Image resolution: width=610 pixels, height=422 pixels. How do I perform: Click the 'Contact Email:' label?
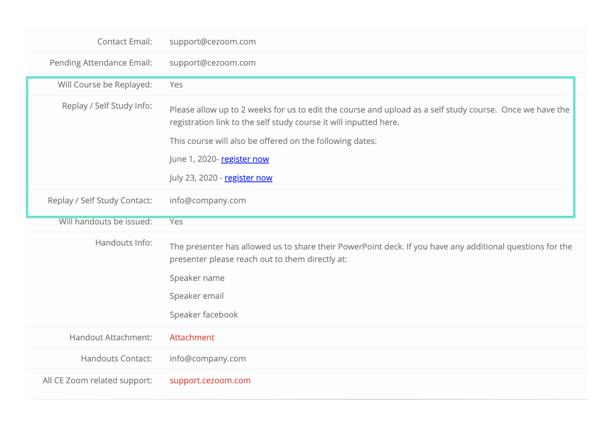click(x=125, y=42)
